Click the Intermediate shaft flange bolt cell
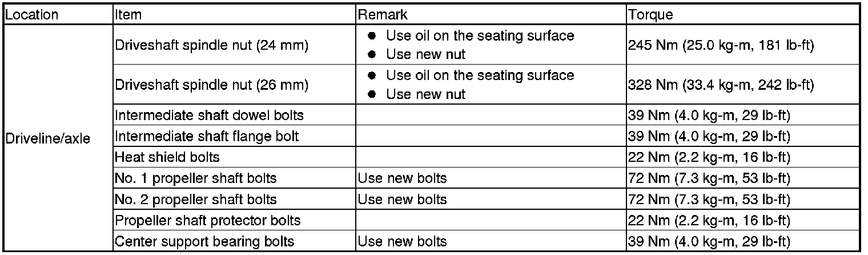 [207, 137]
